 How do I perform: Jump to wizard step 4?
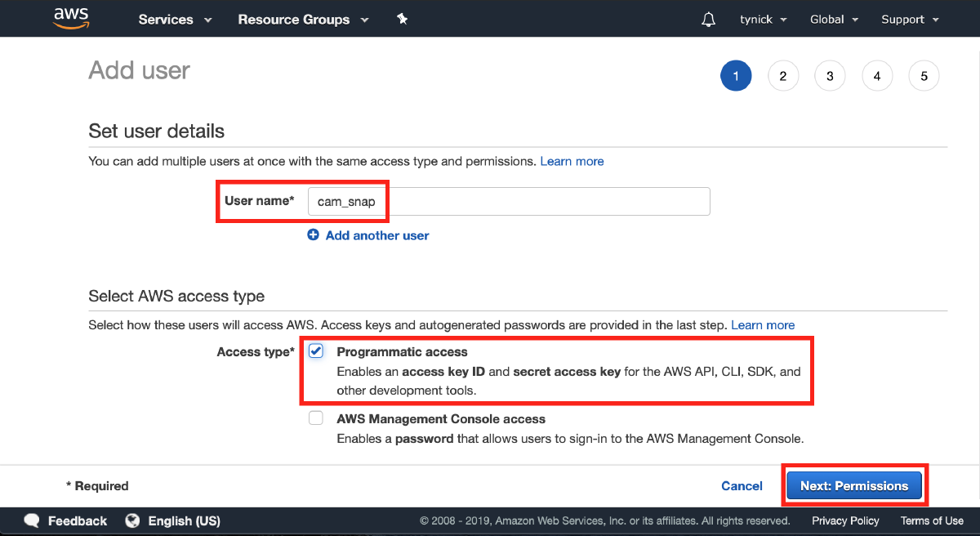click(877, 76)
